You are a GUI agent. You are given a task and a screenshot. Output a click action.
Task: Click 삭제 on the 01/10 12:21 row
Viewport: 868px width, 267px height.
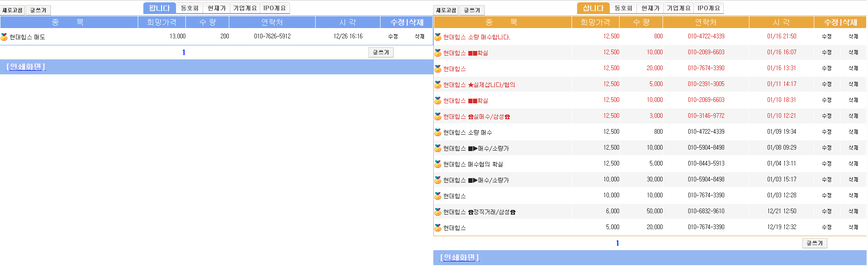[854, 116]
